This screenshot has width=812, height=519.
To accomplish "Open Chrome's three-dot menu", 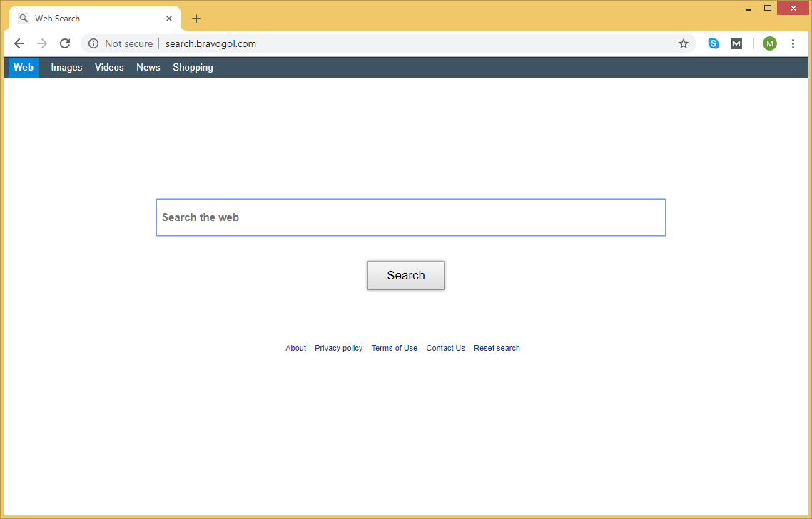I will [793, 43].
